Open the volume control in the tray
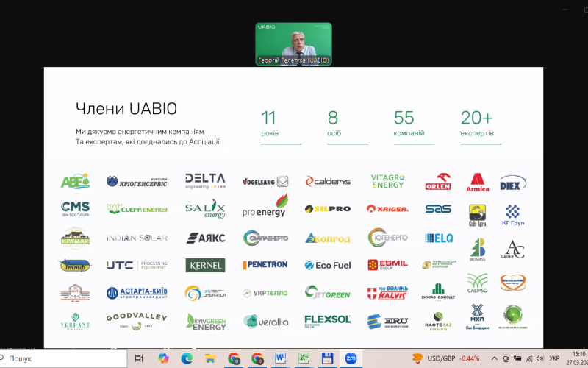The width and height of the screenshot is (588, 368). (540, 358)
